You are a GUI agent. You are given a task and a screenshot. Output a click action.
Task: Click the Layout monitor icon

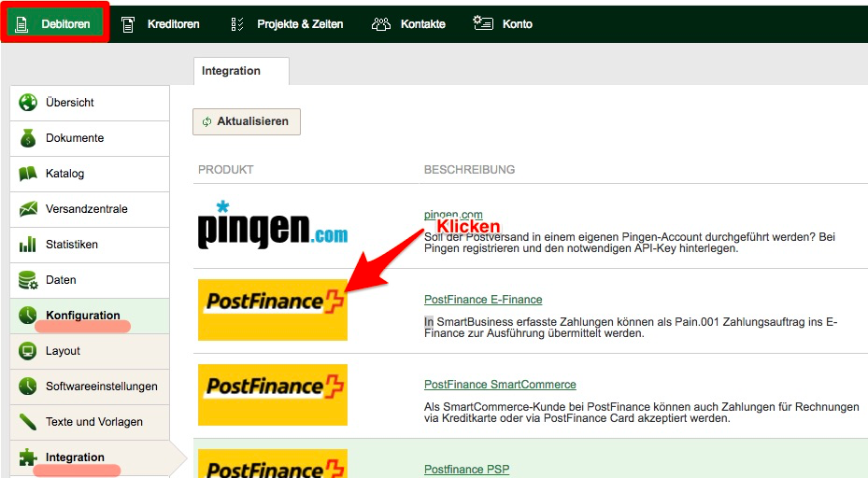point(28,351)
